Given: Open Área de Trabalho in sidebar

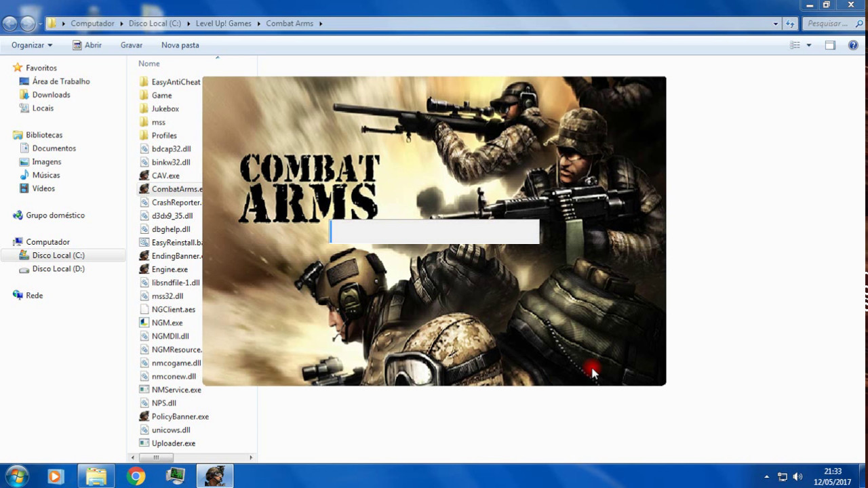Looking at the screenshot, I should pyautogui.click(x=61, y=81).
